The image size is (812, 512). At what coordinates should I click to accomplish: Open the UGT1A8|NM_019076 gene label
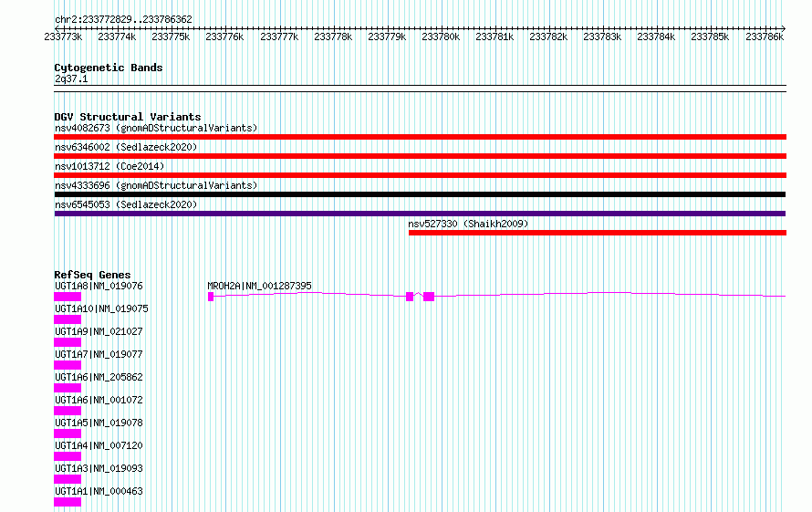(x=99, y=286)
